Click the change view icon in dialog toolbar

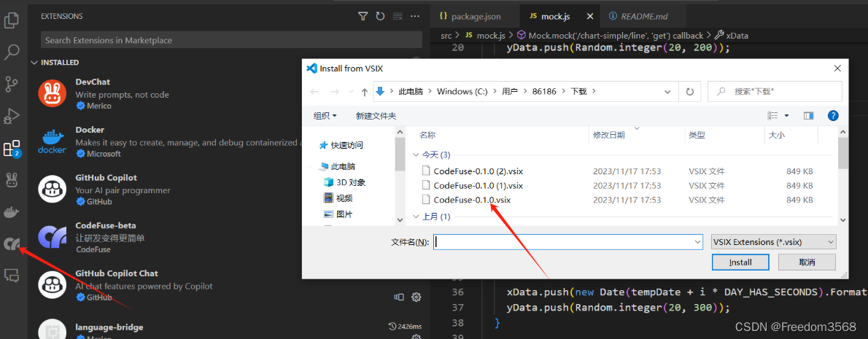[x=772, y=116]
